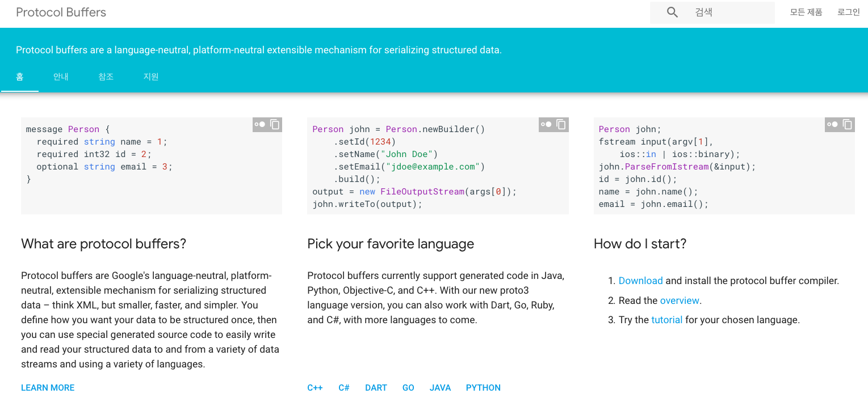Click the 'optional string email = 3;' line

click(x=104, y=167)
